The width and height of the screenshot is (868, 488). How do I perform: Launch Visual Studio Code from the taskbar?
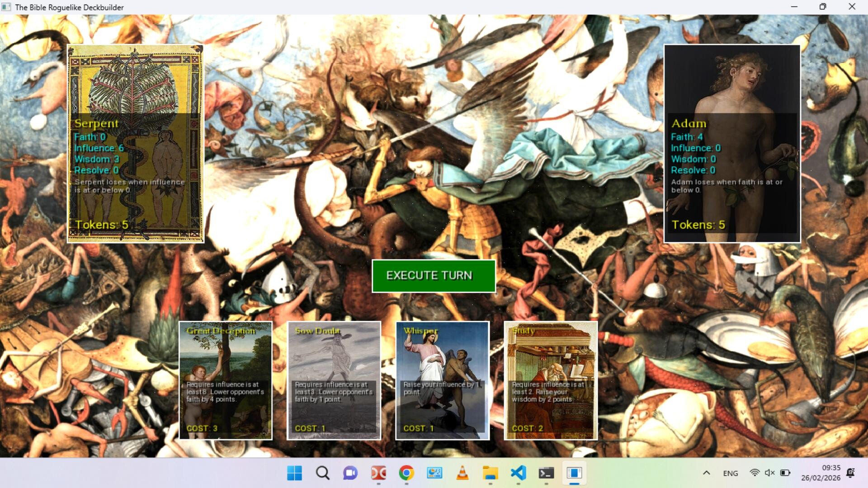point(519,474)
